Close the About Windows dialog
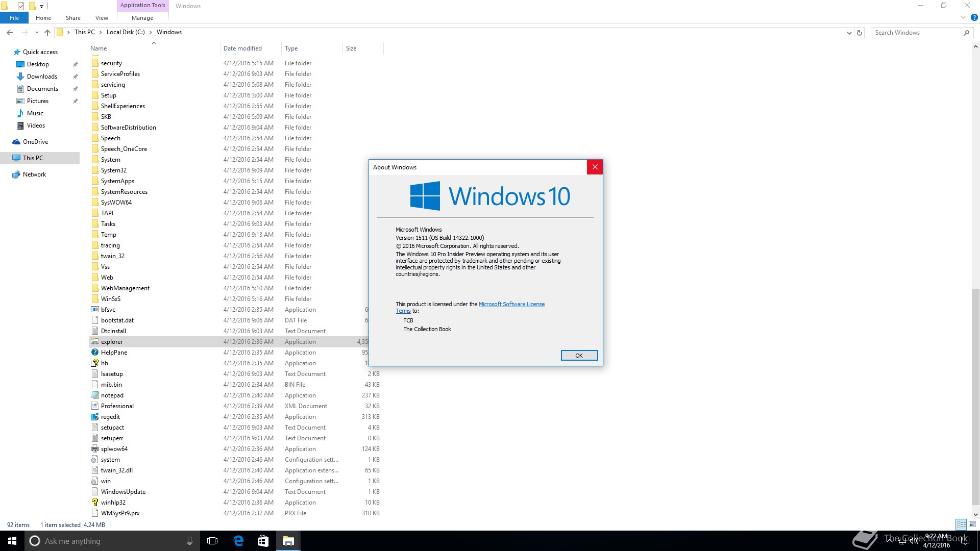Viewport: 980px width, 551px height. tap(595, 167)
